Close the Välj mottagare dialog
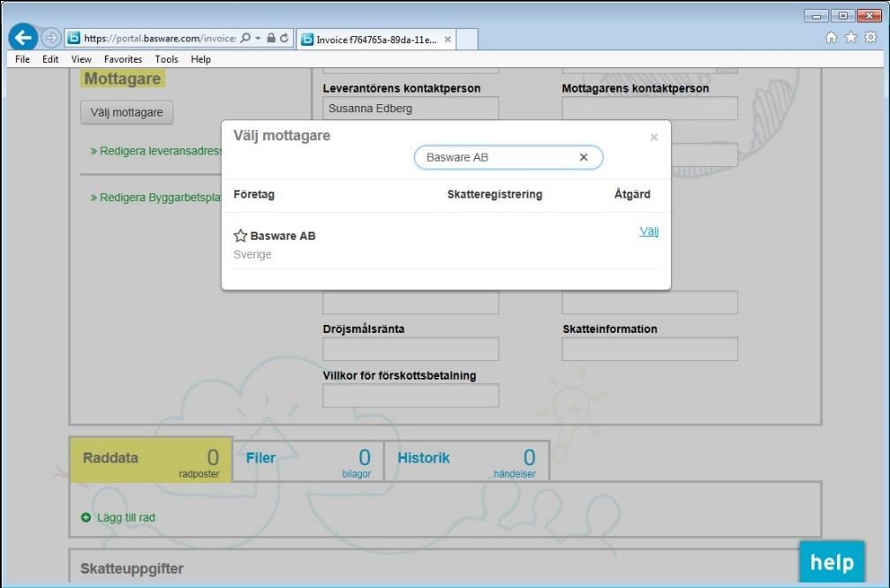Image resolution: width=890 pixels, height=588 pixels. pos(654,137)
